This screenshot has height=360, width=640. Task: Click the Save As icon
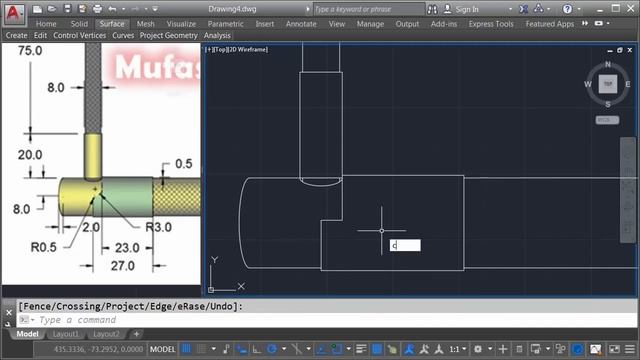pos(82,9)
